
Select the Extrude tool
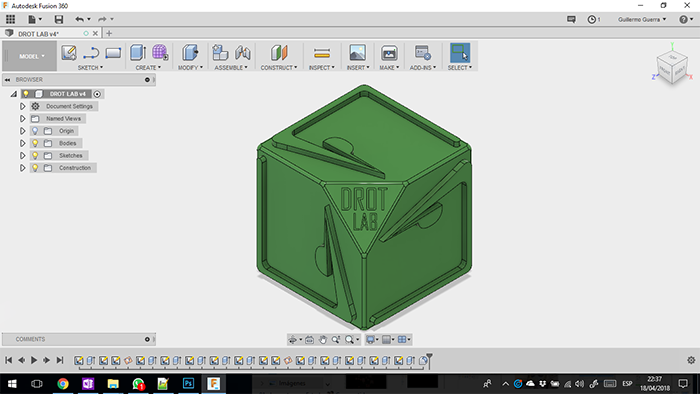(x=138, y=53)
